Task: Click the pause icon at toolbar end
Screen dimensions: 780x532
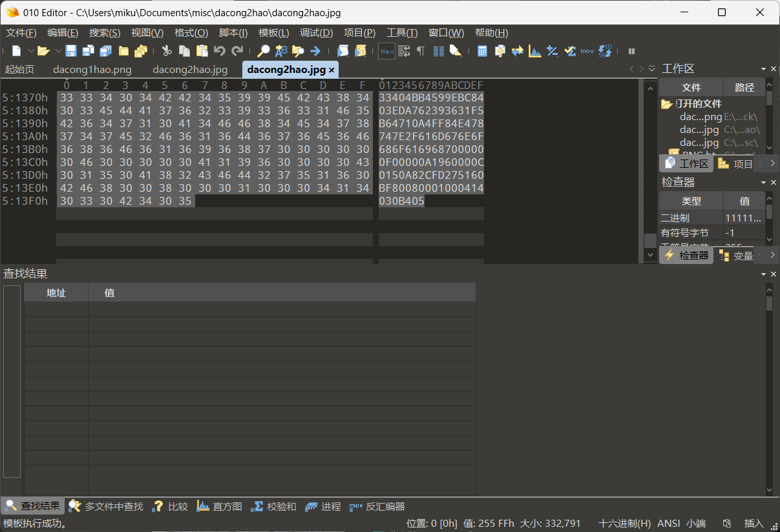Action: [x=631, y=51]
